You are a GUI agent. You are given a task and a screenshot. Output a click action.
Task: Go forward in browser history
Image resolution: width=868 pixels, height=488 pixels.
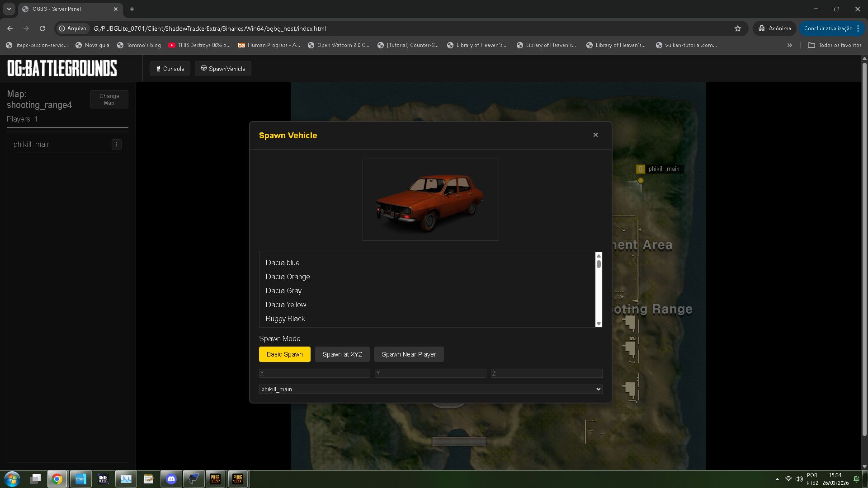click(x=26, y=28)
